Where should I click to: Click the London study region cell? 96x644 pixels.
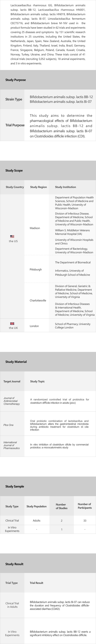click(34, 326)
